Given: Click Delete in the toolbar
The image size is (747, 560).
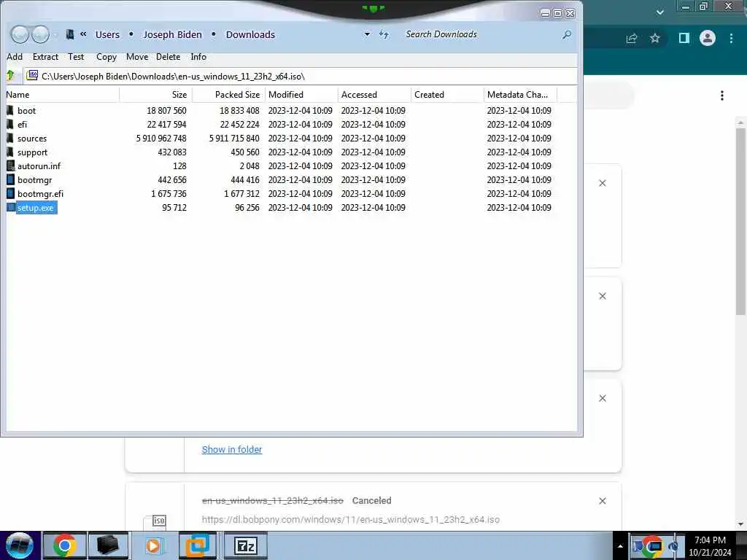Looking at the screenshot, I should click(x=169, y=57).
